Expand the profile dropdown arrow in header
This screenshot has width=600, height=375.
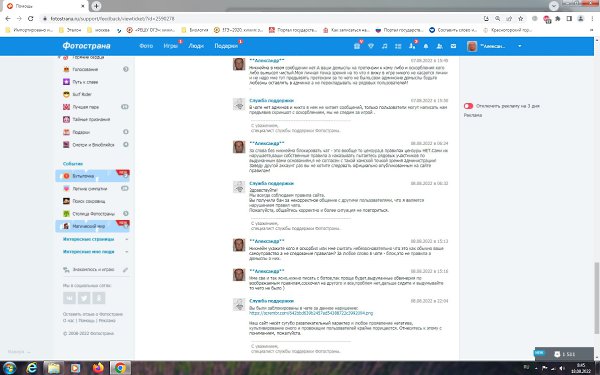point(519,46)
